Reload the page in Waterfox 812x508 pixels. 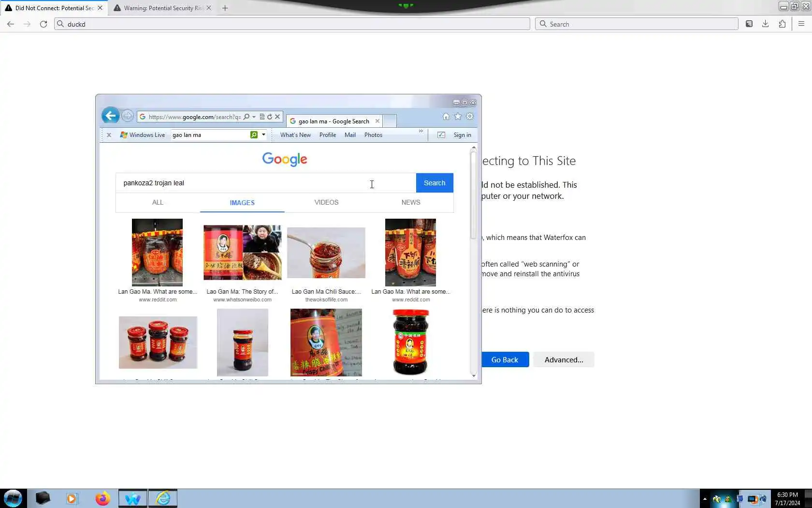pyautogui.click(x=43, y=24)
